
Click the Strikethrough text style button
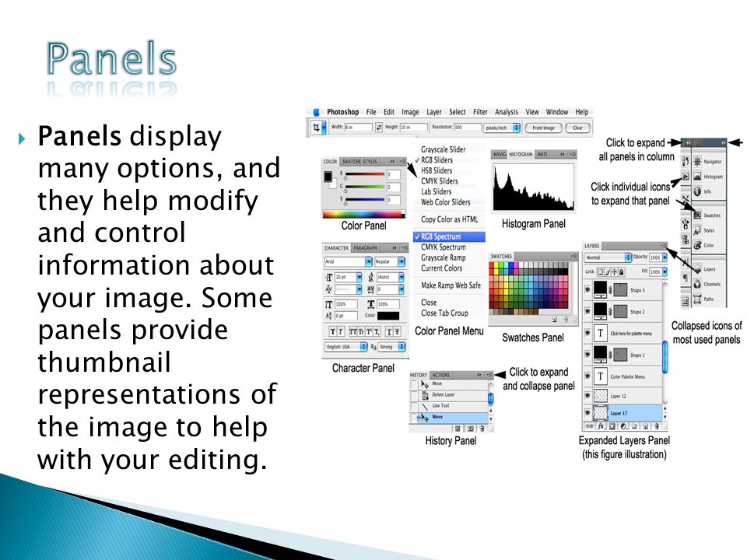tap(397, 332)
